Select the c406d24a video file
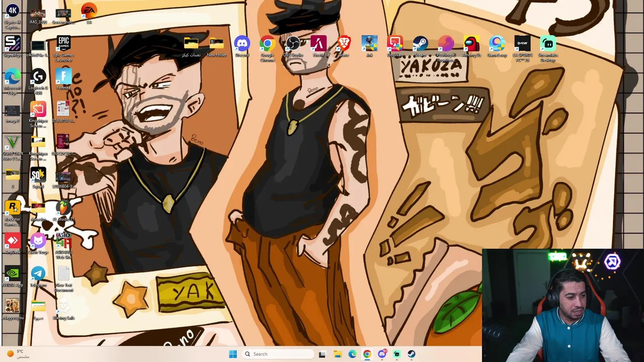This screenshot has height=362, width=644. [38, 47]
